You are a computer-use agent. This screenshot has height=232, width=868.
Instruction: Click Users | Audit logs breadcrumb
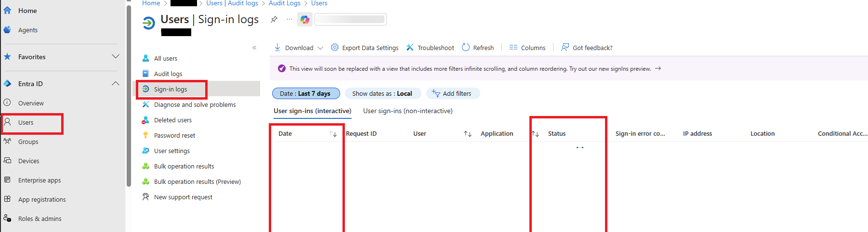[x=232, y=3]
